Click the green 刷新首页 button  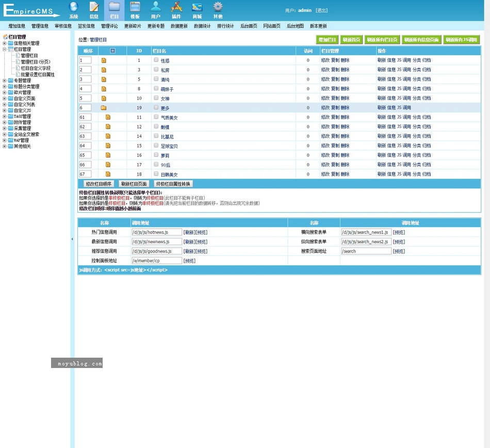[351, 40]
